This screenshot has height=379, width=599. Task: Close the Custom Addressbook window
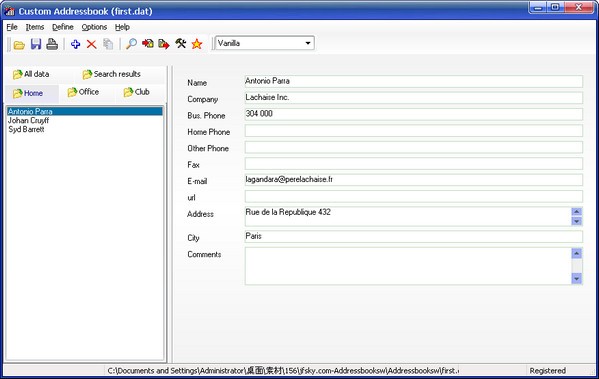pyautogui.click(x=578, y=7)
